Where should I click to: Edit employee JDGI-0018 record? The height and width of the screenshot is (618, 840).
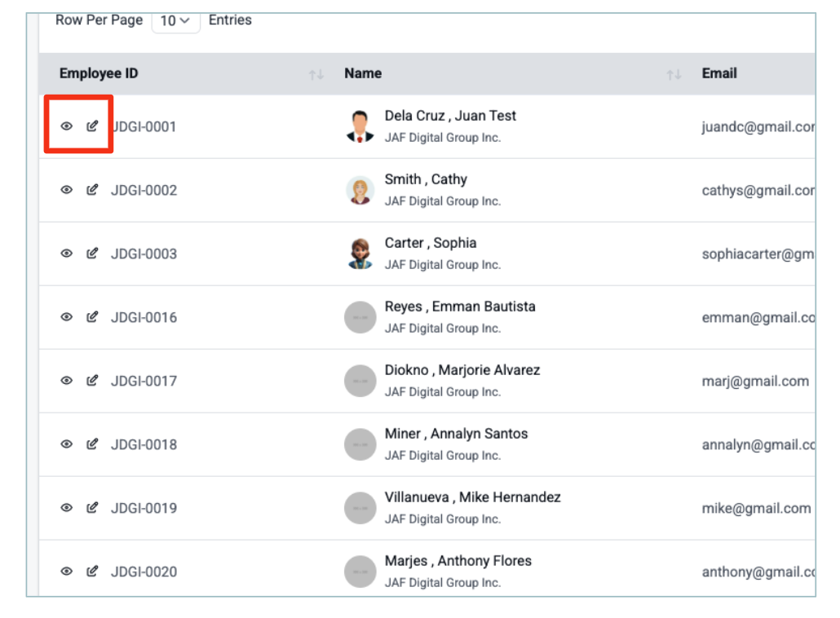(x=92, y=444)
